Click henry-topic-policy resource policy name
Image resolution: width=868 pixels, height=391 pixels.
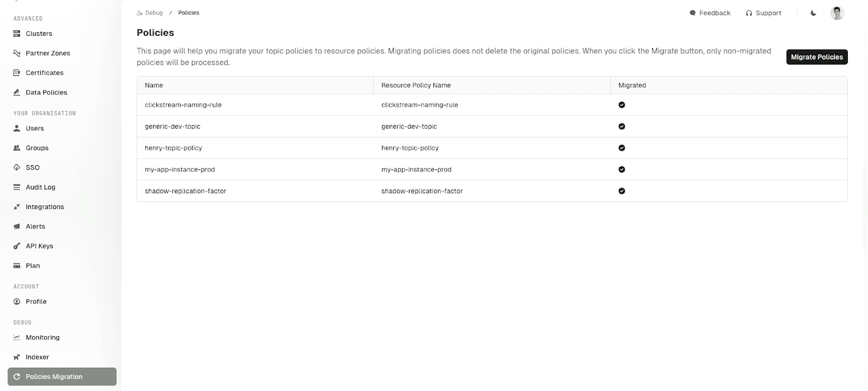click(x=410, y=148)
